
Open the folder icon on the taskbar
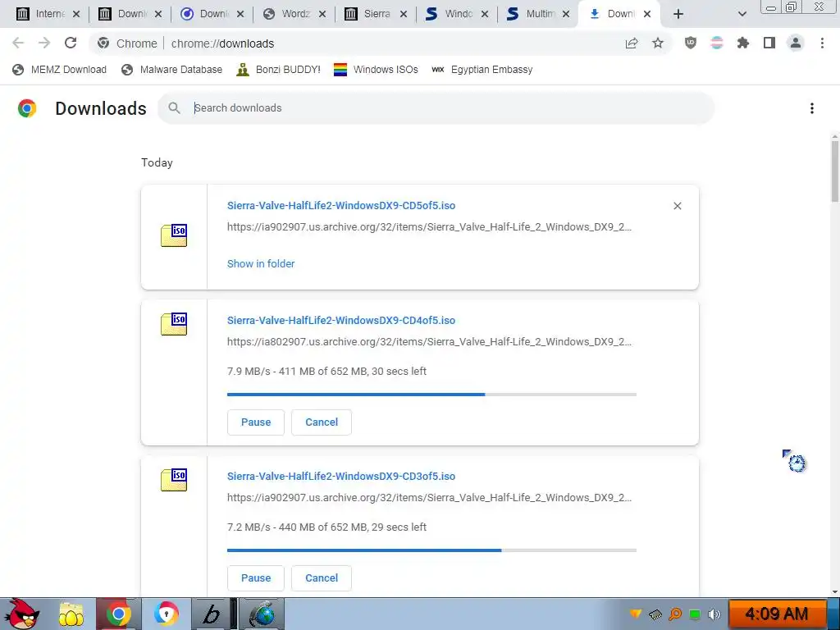click(x=71, y=614)
